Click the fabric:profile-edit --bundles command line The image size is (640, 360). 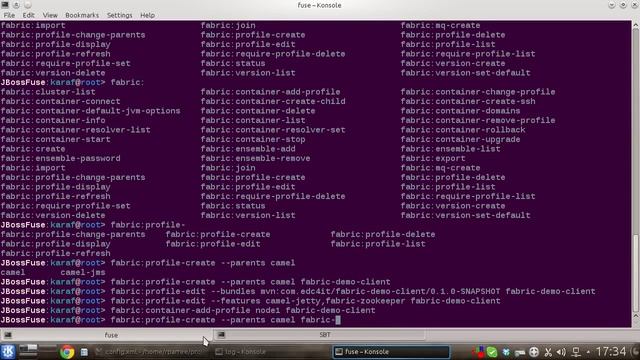(353, 291)
